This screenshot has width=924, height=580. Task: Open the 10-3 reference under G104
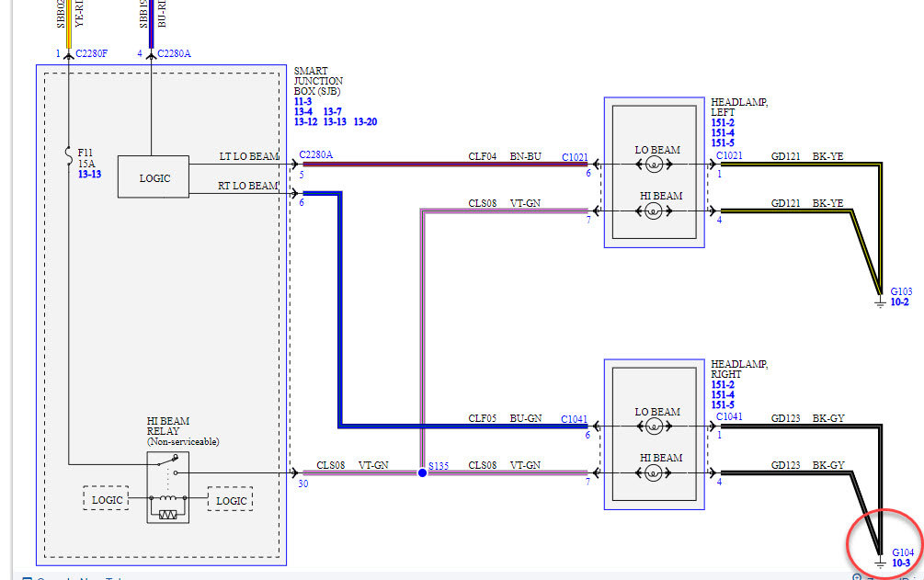pos(901,563)
